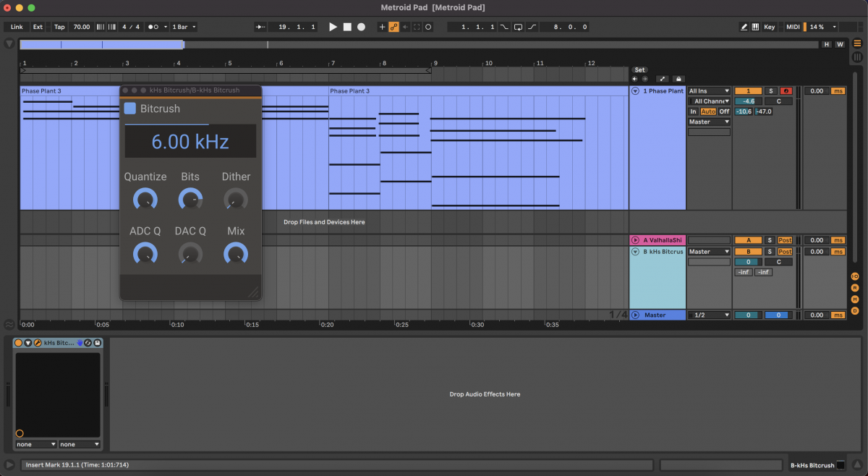Toggle the Automation Arm icon
868x476 pixels.
[x=394, y=27]
